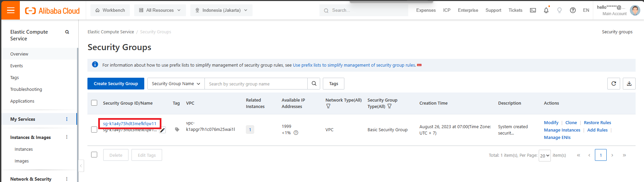Click the tag icon in the table row

177,130
